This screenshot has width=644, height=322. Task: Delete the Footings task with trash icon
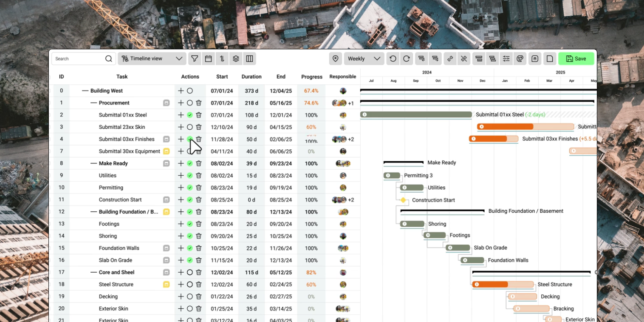point(198,224)
